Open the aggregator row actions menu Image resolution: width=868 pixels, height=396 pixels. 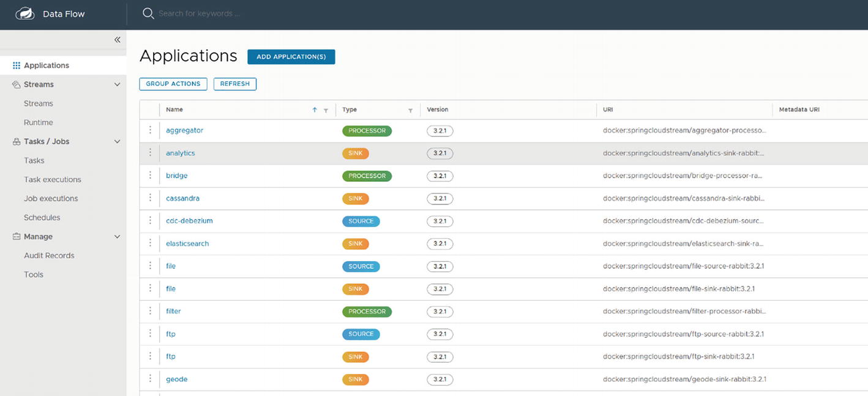150,130
